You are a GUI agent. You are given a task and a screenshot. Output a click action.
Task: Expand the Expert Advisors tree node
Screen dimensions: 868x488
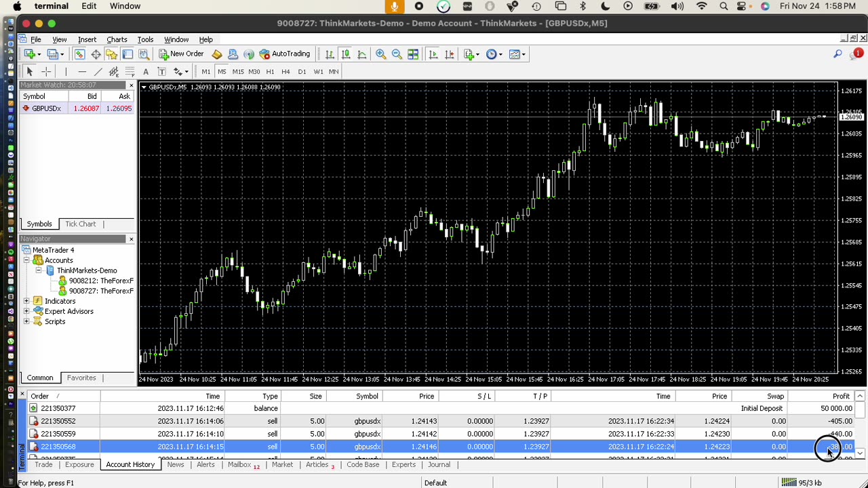tap(26, 311)
